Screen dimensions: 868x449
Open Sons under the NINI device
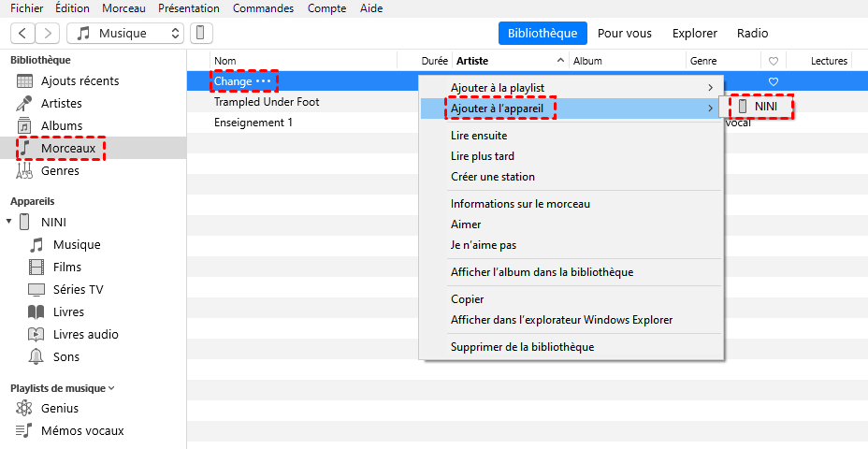click(x=65, y=357)
